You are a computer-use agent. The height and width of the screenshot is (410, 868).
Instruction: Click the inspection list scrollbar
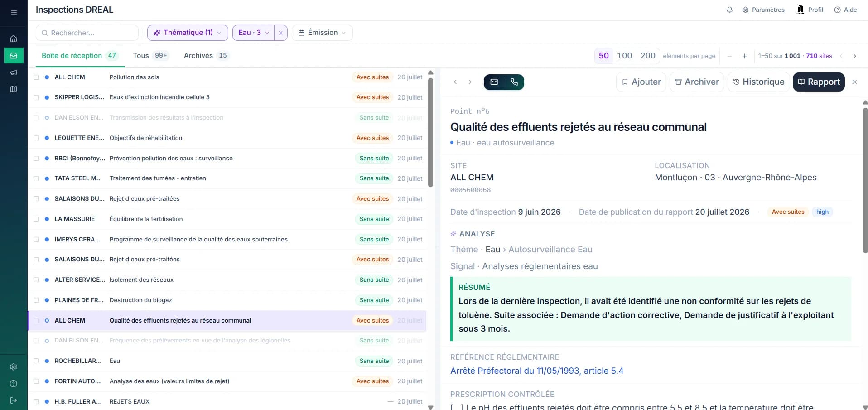click(x=430, y=131)
